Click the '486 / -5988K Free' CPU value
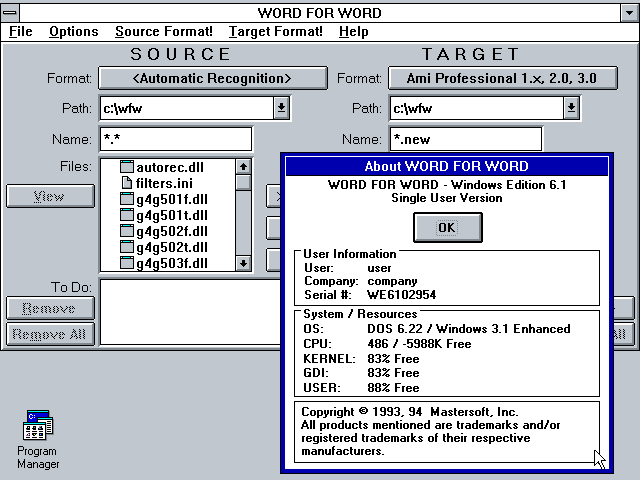Image resolution: width=640 pixels, height=480 pixels. pos(419,344)
